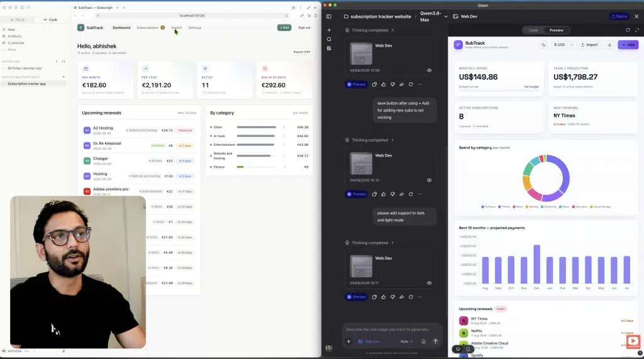The image size is (644, 359).
Task: Click thumbs down under the 15:56 Web Dev result
Action: pyautogui.click(x=392, y=84)
